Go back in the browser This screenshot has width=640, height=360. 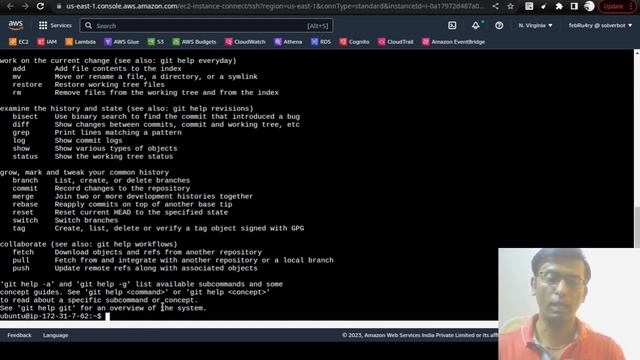tap(10, 6)
